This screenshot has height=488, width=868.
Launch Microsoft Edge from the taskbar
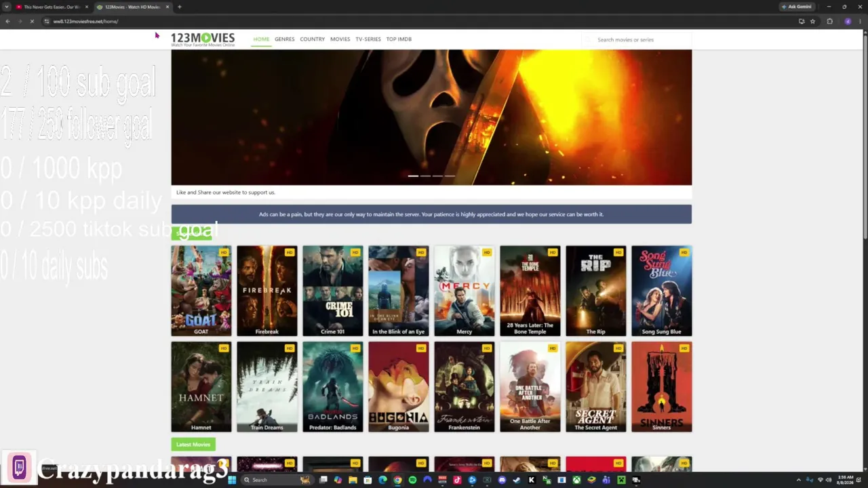382,480
